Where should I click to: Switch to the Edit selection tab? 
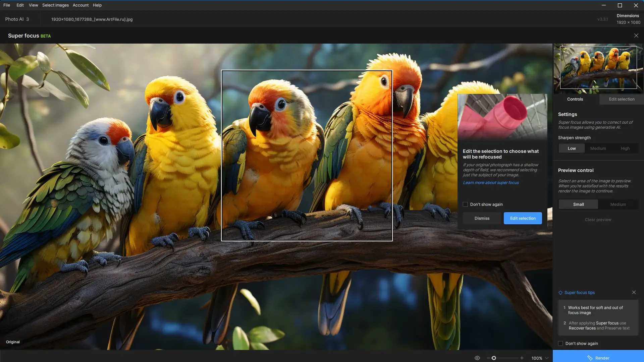click(622, 99)
